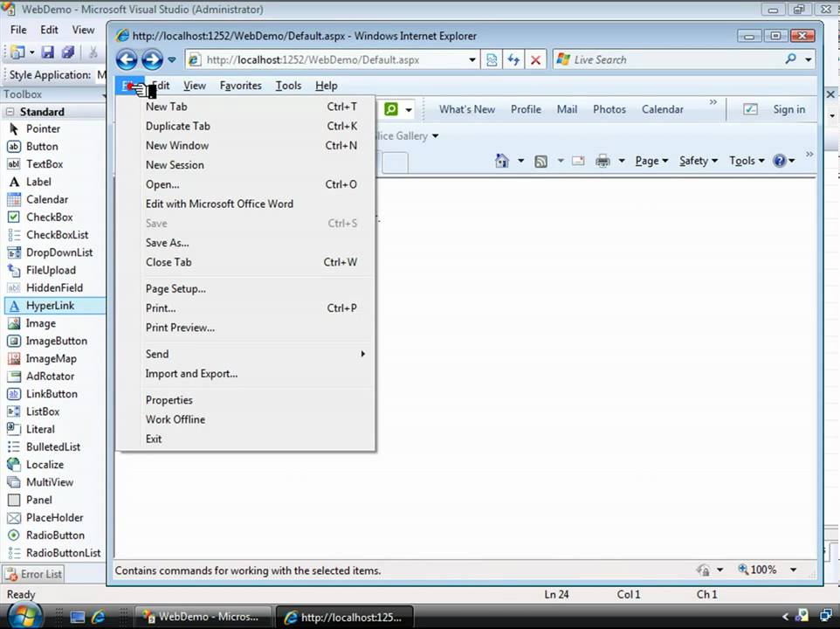This screenshot has width=840, height=629.
Task: Open Live Search options dropdown arrow
Action: tap(808, 59)
